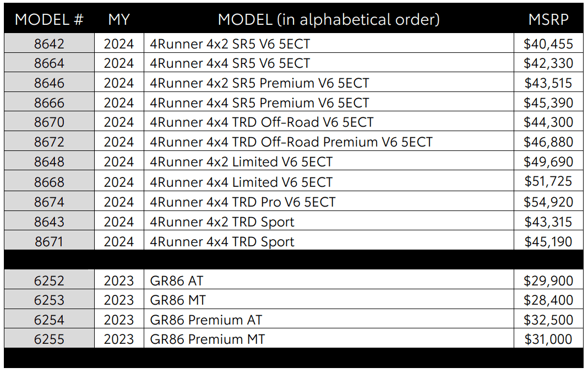Select model number 8642 cell
This screenshot has width=588, height=373.
49,44
